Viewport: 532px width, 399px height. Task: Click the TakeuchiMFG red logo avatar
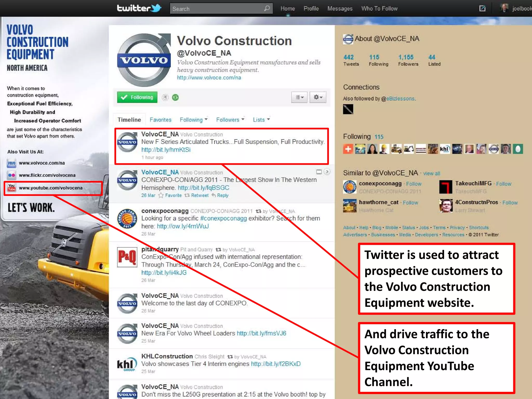pos(446,187)
